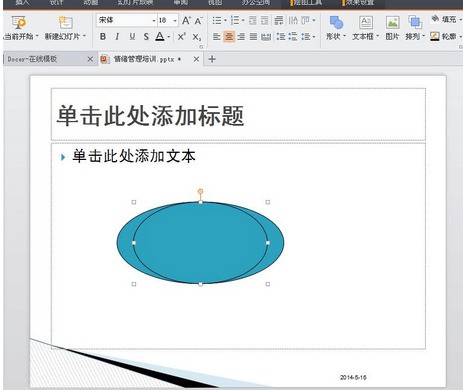Increase paragraph spacing icon
The image size is (463, 390).
(281, 36)
